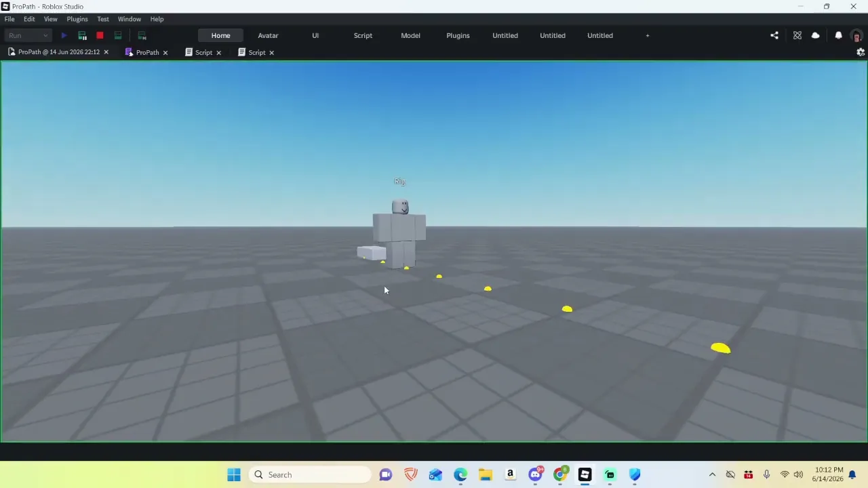Viewport: 868px width, 488px height.
Task: Click the largest yellow waypoint marker
Action: click(x=720, y=348)
